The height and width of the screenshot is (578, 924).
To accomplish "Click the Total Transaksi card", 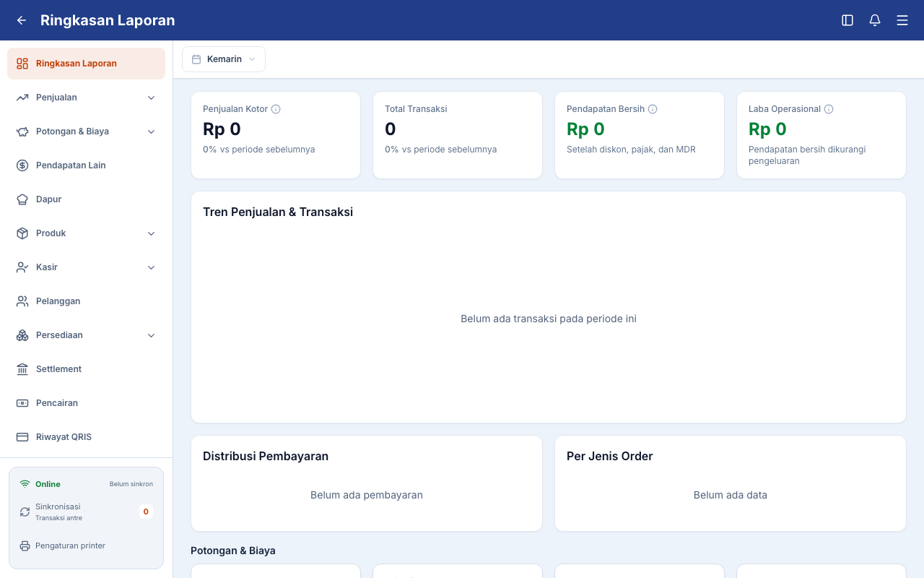I will [x=458, y=135].
